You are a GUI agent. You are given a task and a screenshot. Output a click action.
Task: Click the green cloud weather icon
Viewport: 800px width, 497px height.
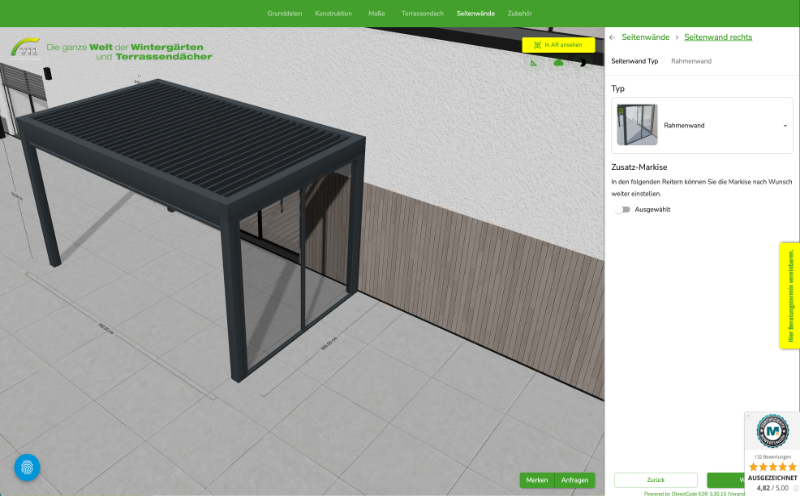558,63
